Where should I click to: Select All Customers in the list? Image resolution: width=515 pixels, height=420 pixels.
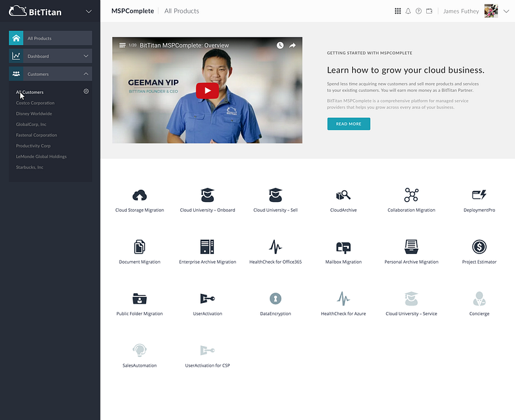[30, 92]
